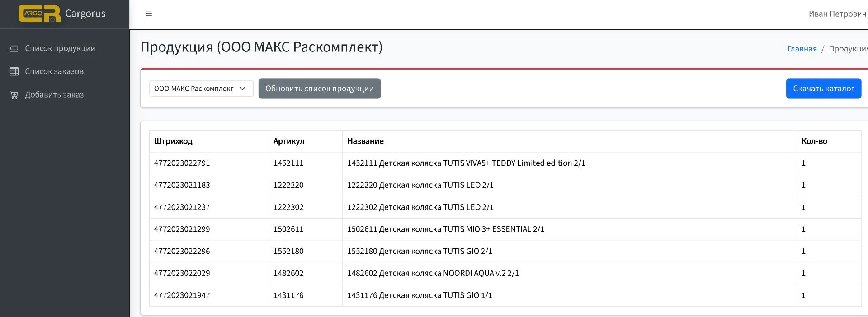
Task: Select barcode 4772023021183
Action: [182, 185]
